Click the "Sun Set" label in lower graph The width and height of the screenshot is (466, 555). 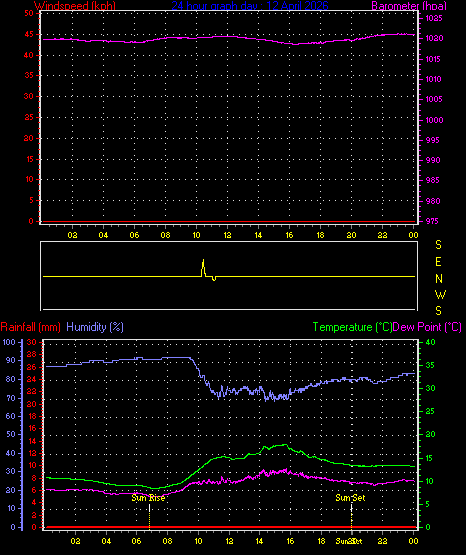click(x=350, y=498)
